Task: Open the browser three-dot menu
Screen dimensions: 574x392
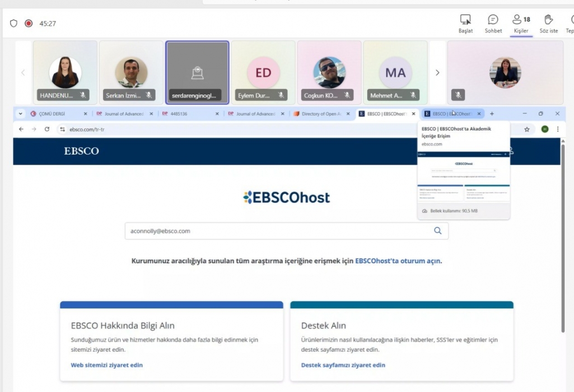Action: pyautogui.click(x=558, y=129)
